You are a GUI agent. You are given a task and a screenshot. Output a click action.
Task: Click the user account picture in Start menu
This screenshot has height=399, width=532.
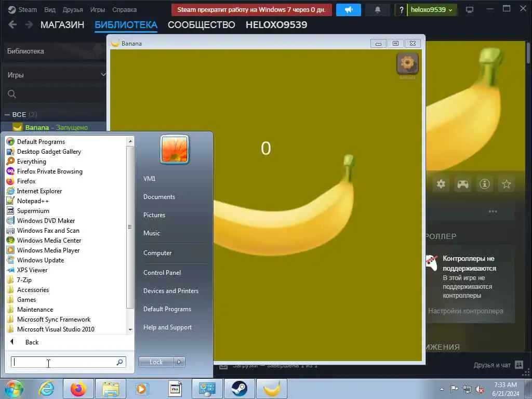[175, 149]
